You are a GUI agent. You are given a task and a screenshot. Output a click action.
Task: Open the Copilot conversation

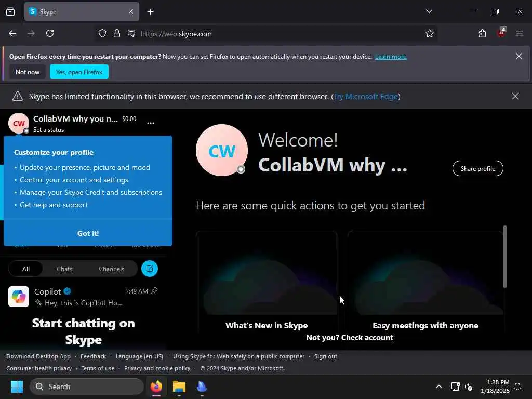(83, 297)
